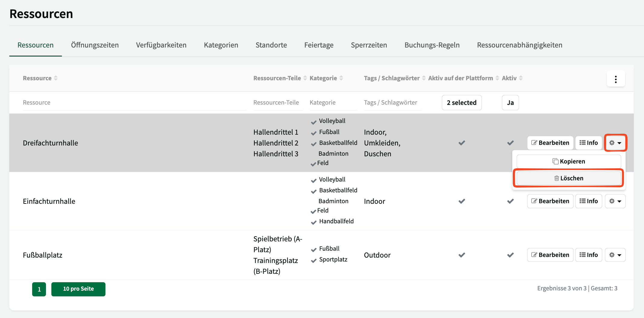Click platform-active checkmark for Dreifachturnhalle
The height and width of the screenshot is (318, 644).
(462, 143)
